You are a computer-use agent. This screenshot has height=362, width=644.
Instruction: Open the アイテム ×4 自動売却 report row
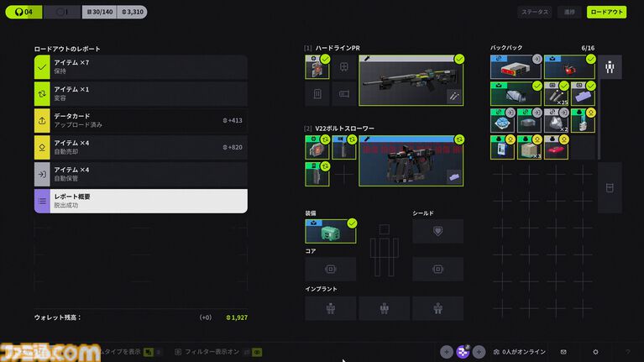[140, 147]
